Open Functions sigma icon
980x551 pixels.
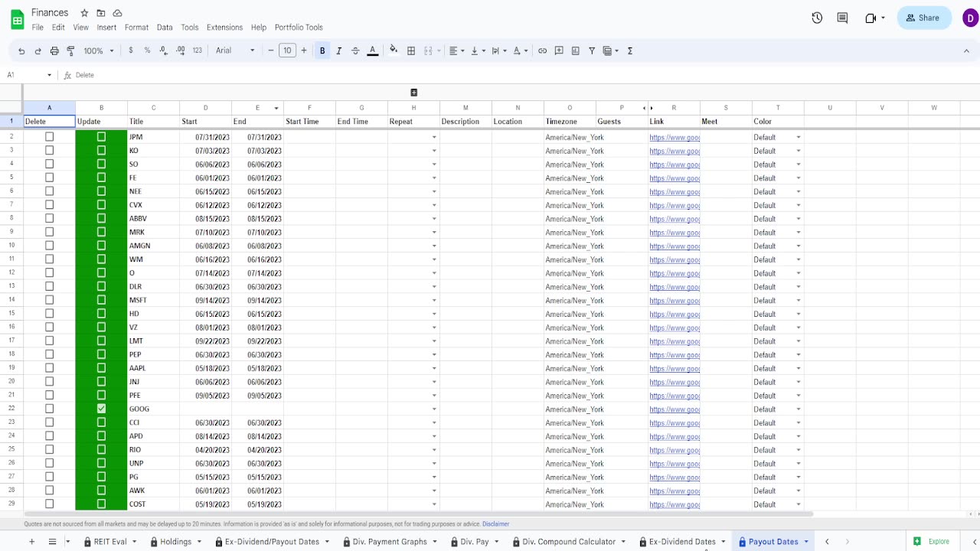[630, 51]
